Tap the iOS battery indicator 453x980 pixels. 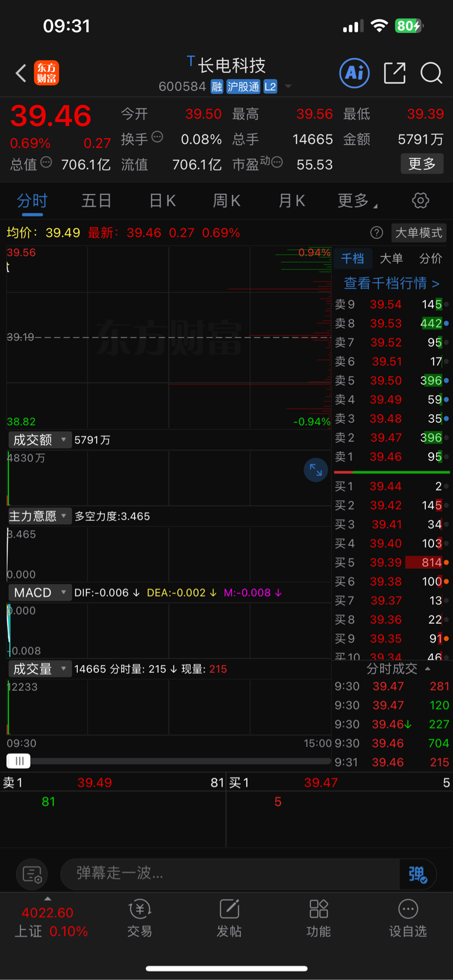(x=409, y=26)
